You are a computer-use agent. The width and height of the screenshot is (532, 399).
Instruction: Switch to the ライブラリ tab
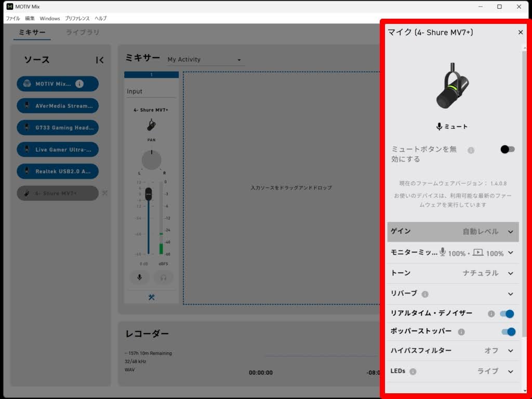83,32
